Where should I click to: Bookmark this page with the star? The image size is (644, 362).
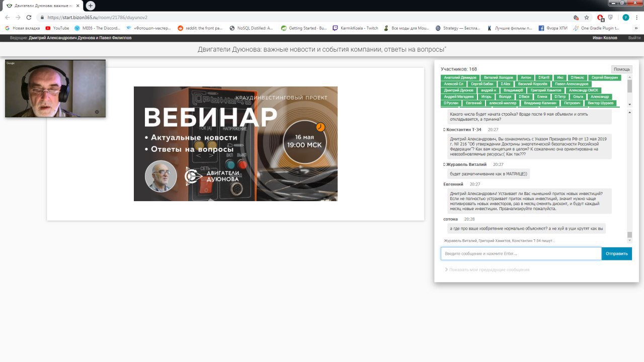pos(587,17)
